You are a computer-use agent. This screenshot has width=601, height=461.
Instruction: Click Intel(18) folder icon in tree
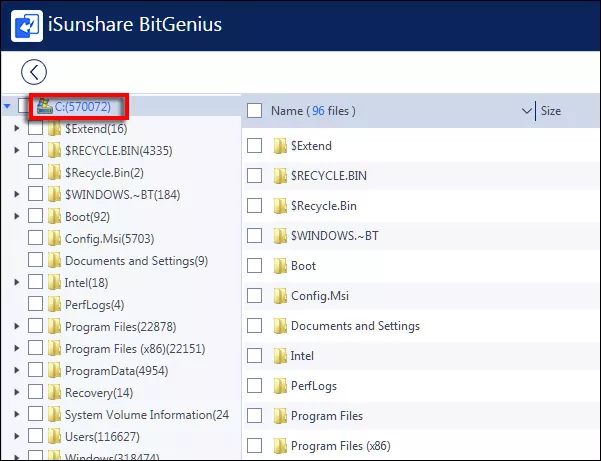[54, 282]
